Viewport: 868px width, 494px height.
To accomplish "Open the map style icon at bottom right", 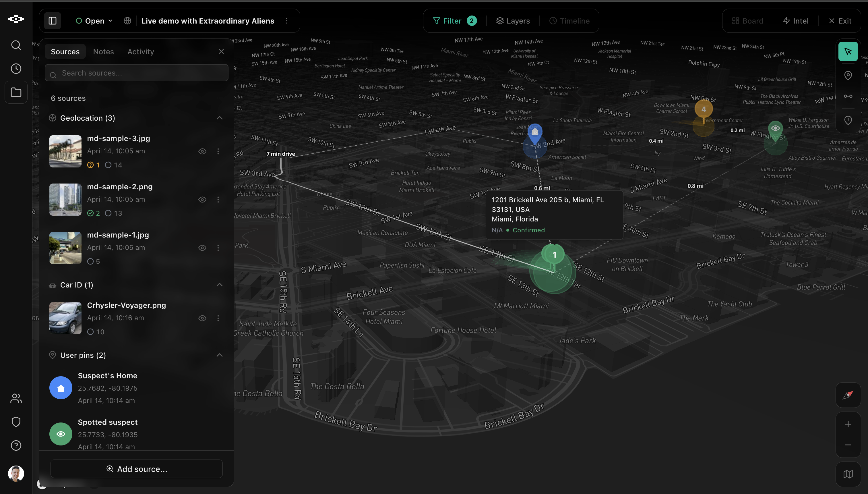I will [848, 474].
